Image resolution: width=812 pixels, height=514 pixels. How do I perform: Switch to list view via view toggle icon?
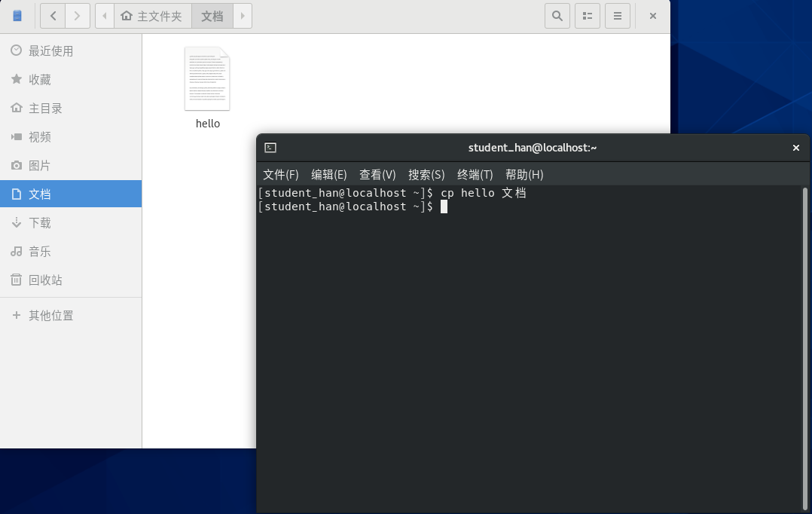(588, 16)
